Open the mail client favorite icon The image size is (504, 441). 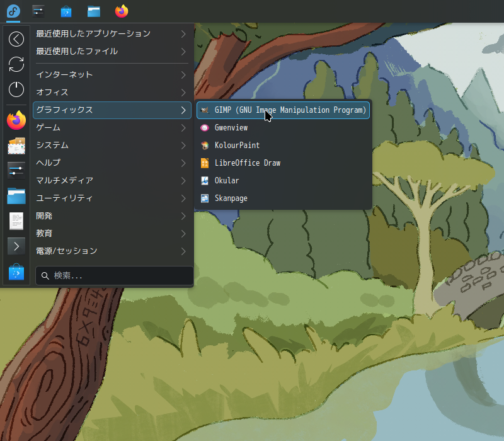(x=16, y=146)
